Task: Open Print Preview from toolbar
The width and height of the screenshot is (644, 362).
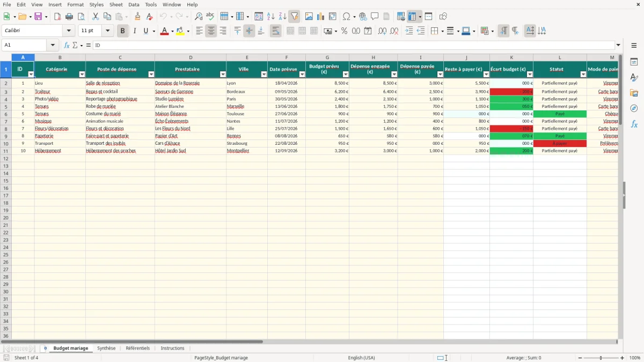Action: pos(81,17)
